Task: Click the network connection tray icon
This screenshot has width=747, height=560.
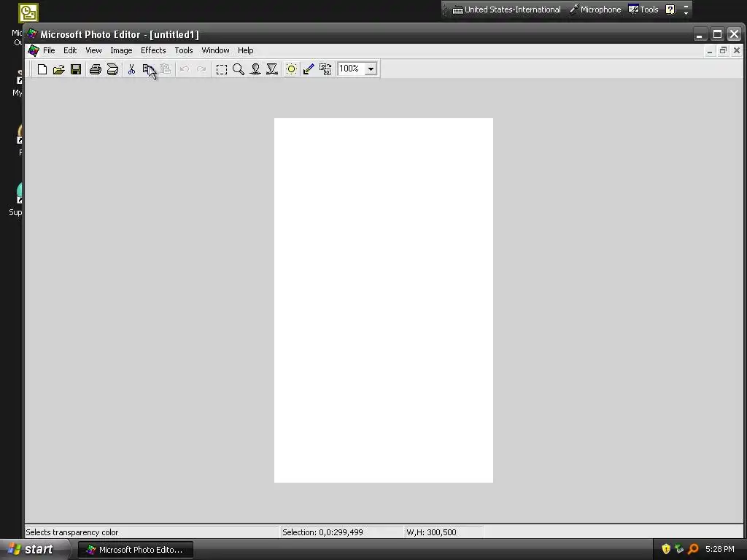Action: tap(679, 549)
